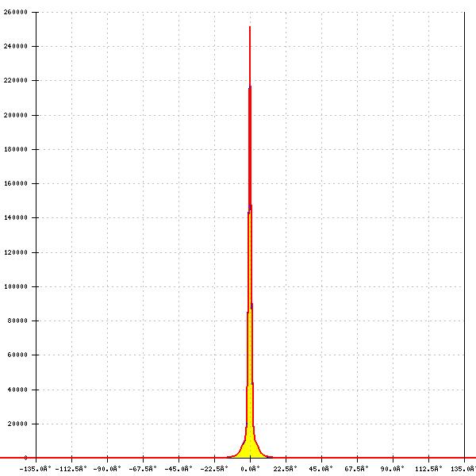Click the 45.0° x-axis label
Image resolution: width=476 pixels, height=476 pixels.
321,469
